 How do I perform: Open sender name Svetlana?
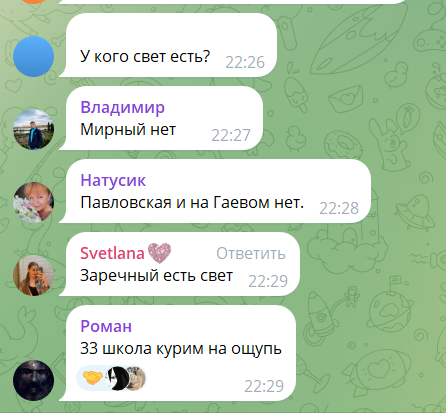tap(112, 253)
